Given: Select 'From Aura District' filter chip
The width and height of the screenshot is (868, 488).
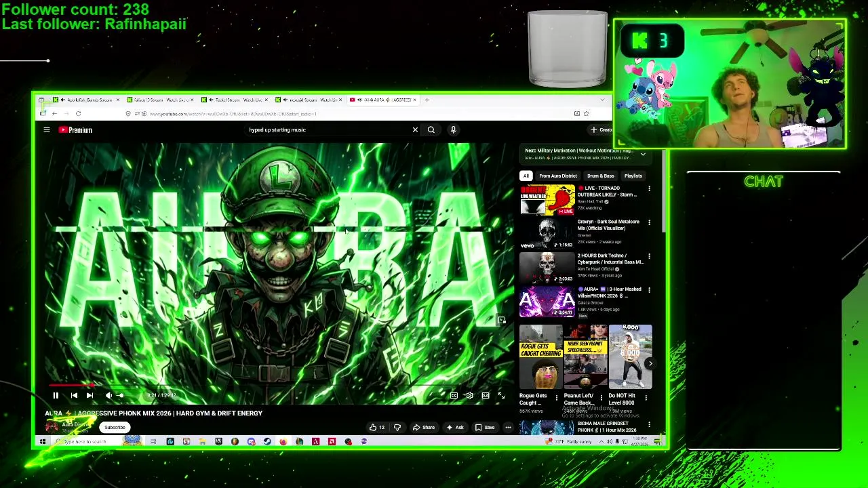Looking at the screenshot, I should click(x=558, y=176).
